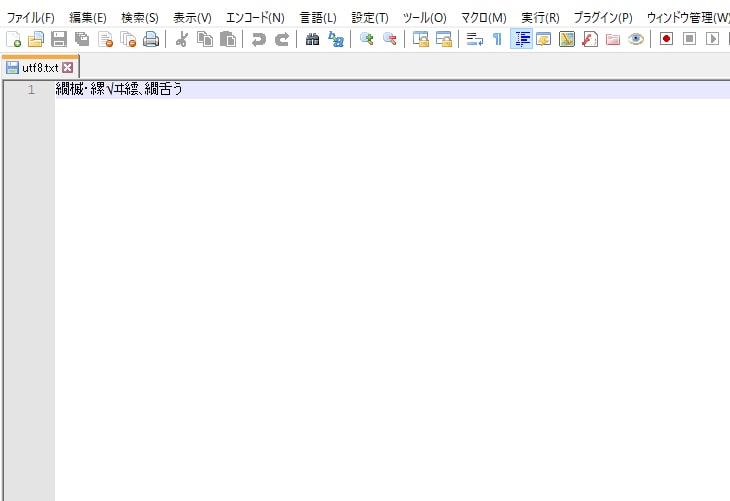Toggle show all characters pilcrow icon

(497, 39)
